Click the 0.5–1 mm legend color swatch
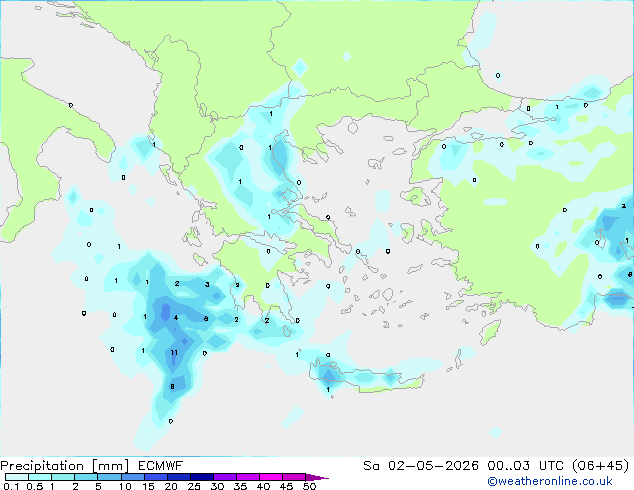The width and height of the screenshot is (634, 490). click(40, 477)
